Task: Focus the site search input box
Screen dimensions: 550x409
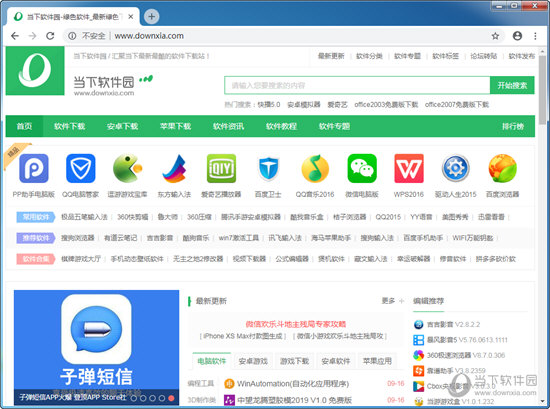Action: click(357, 85)
